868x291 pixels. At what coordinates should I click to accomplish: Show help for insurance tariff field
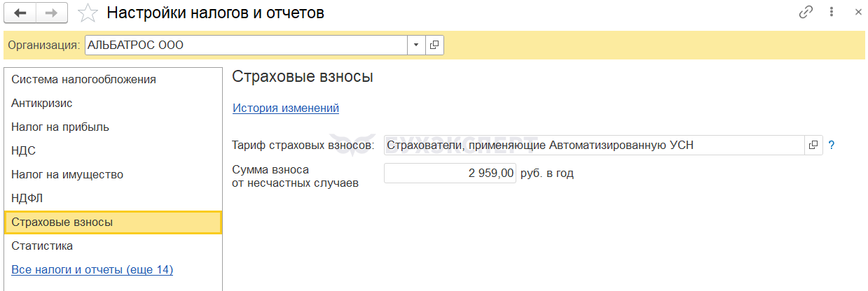pyautogui.click(x=832, y=145)
